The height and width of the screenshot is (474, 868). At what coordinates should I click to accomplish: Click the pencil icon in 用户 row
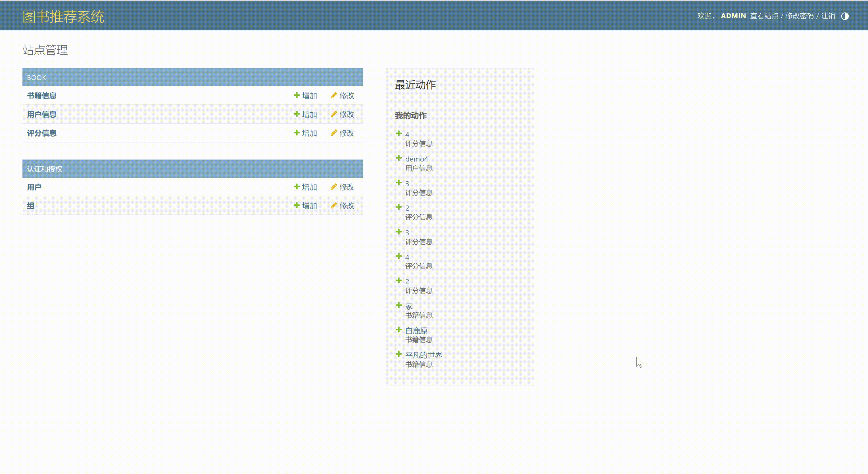(x=333, y=186)
